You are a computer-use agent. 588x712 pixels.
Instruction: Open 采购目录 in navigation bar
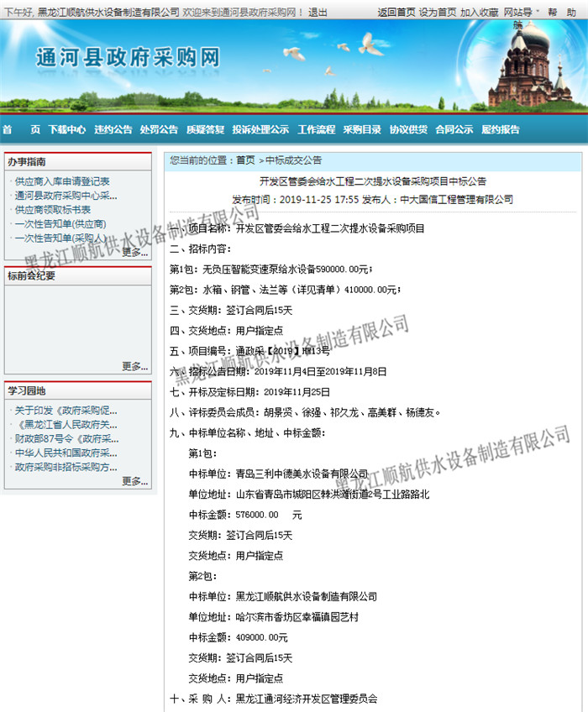coord(362,129)
